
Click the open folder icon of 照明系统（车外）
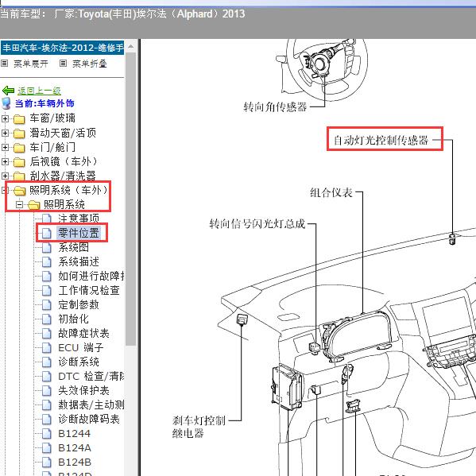tap(20, 191)
